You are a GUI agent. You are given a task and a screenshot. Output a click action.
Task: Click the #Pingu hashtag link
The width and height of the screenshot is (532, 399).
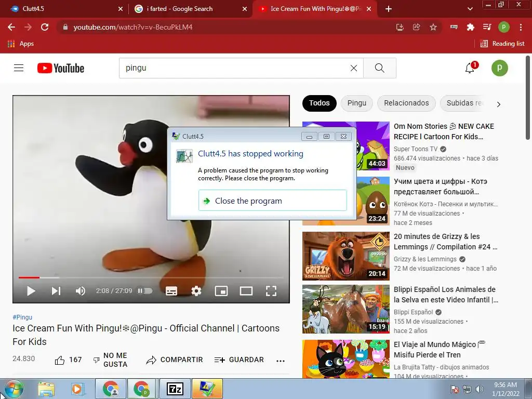22,317
